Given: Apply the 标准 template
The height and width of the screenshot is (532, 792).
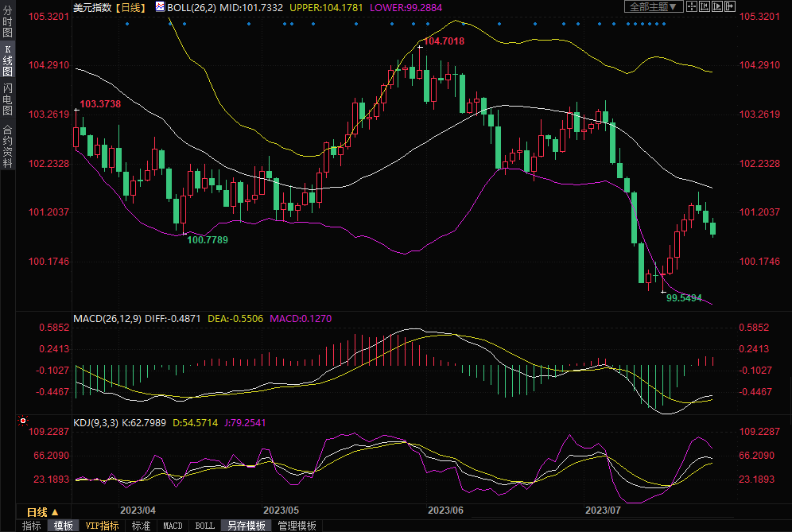Looking at the screenshot, I should point(142,526).
